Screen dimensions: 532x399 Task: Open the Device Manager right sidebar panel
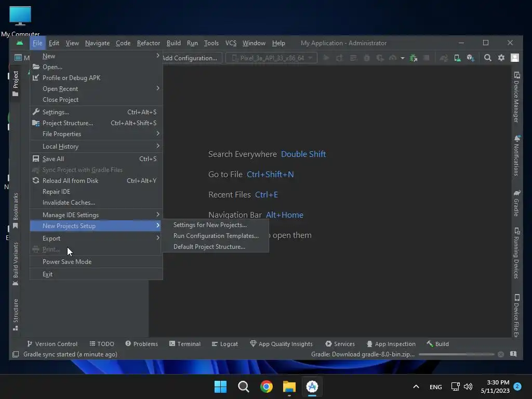tap(516, 97)
